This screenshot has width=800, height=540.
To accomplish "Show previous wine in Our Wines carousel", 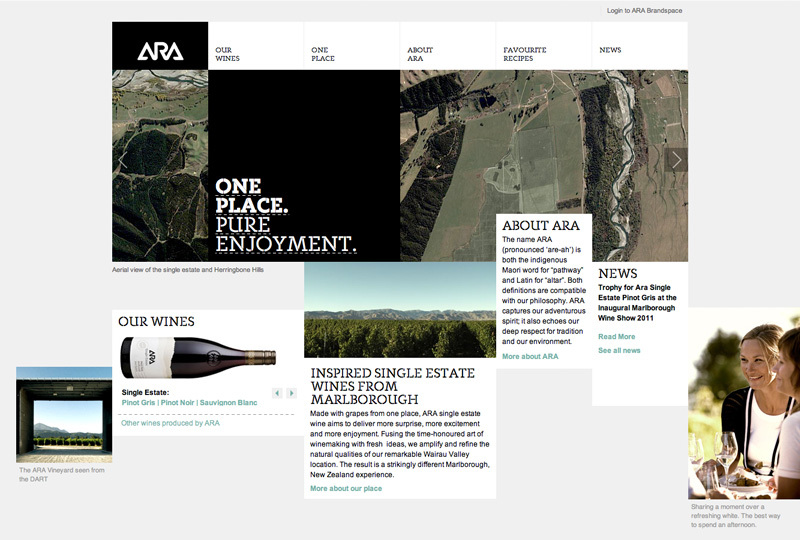I will 277,393.
